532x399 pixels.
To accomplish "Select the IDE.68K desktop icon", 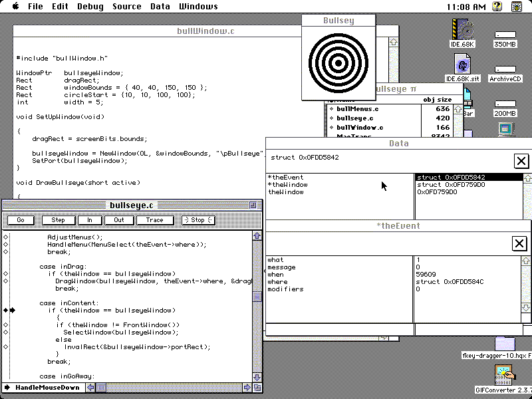I will click(464, 31).
